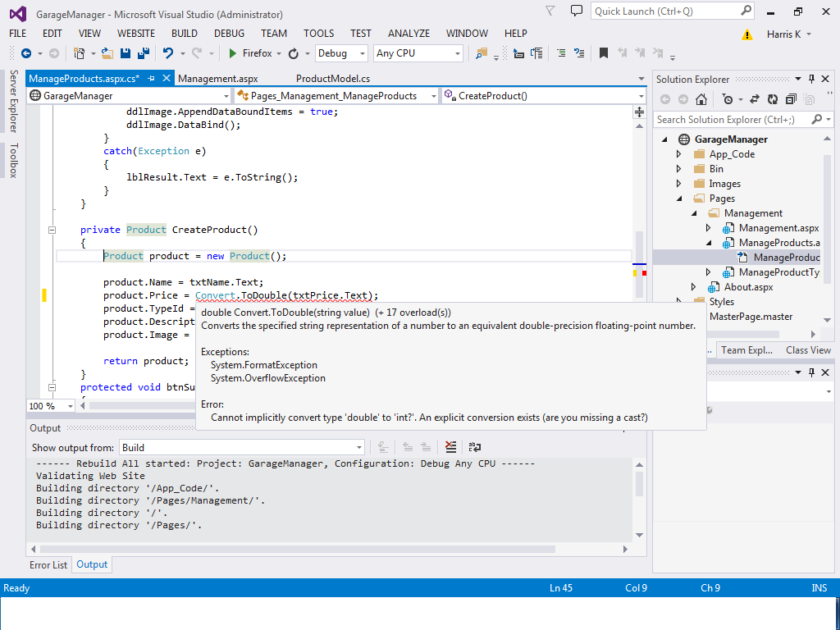
Task: Close the ManageProducts.aspx.cs tab
Action: pos(167,78)
